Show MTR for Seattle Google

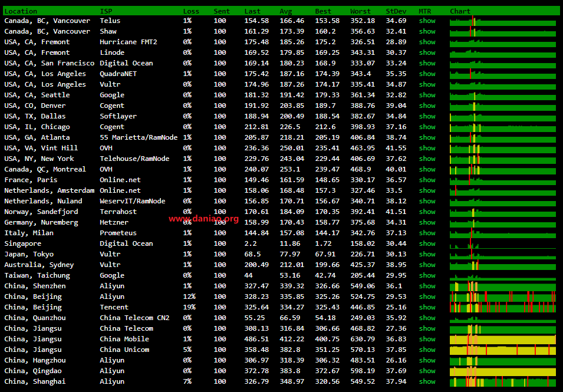coord(427,95)
